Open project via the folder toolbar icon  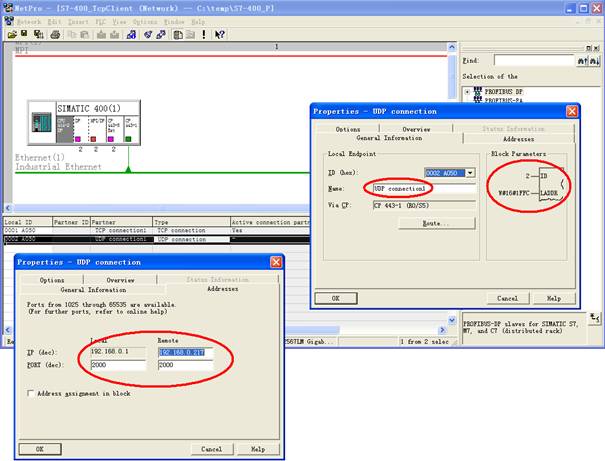[x=12, y=35]
